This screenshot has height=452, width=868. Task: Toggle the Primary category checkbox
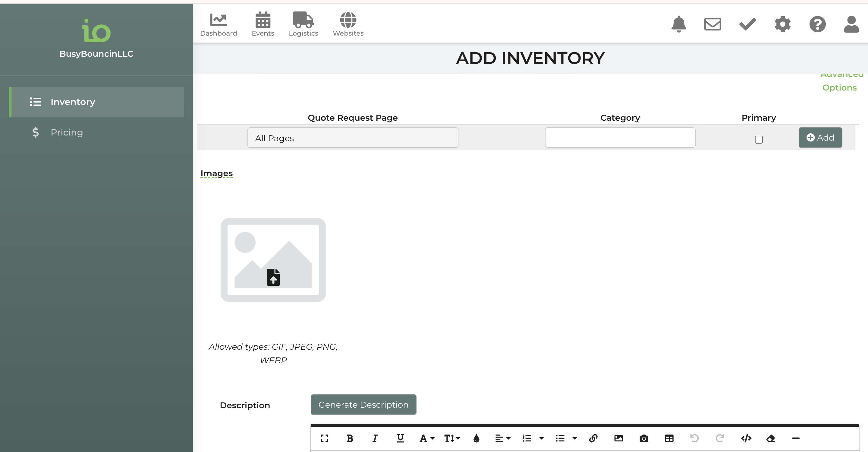coord(759,139)
